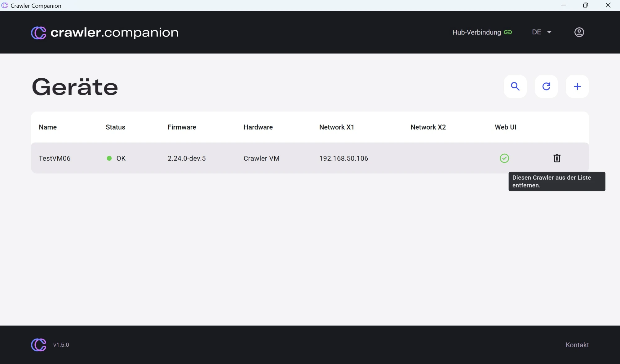Viewport: 620px width, 364px height.
Task: Restore down the Crawler Companion window
Action: 585,5
